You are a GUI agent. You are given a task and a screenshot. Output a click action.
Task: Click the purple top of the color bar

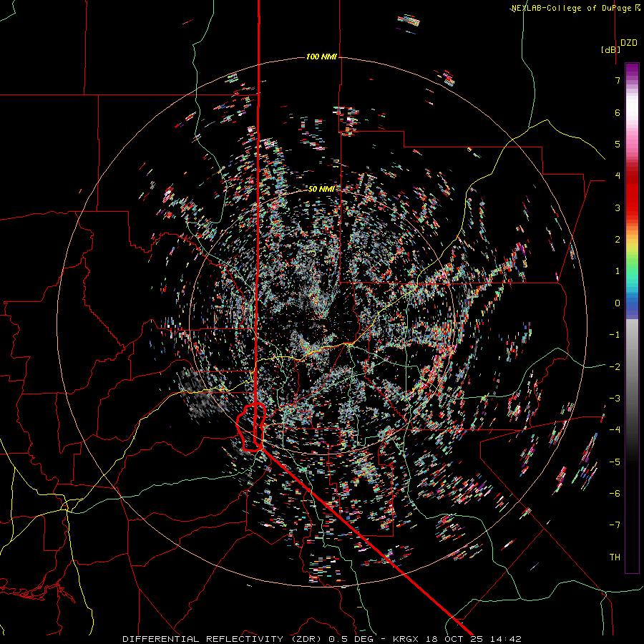[632, 70]
